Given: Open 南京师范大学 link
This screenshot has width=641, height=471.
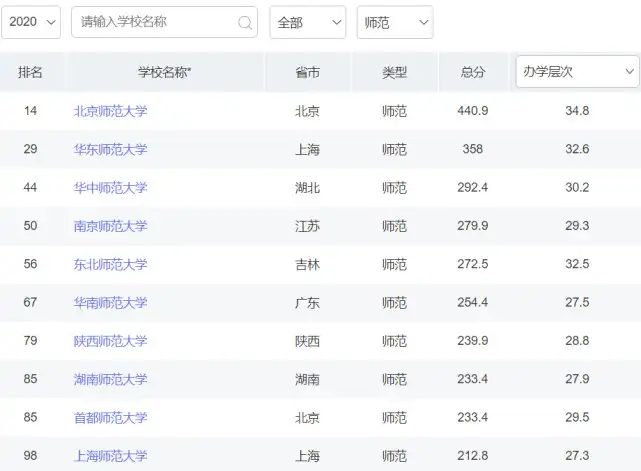Looking at the screenshot, I should point(110,226).
